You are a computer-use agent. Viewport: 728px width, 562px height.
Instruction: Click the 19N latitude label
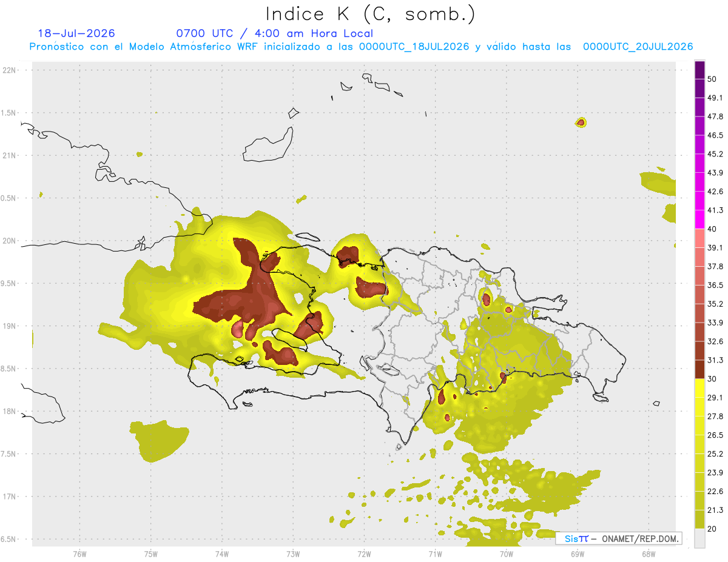(x=10, y=326)
